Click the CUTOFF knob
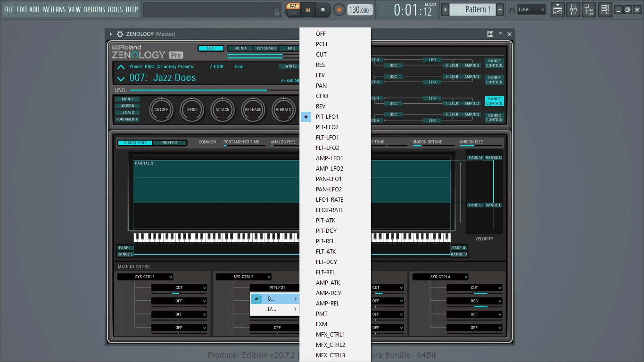The height and width of the screenshot is (362, 644). click(161, 109)
